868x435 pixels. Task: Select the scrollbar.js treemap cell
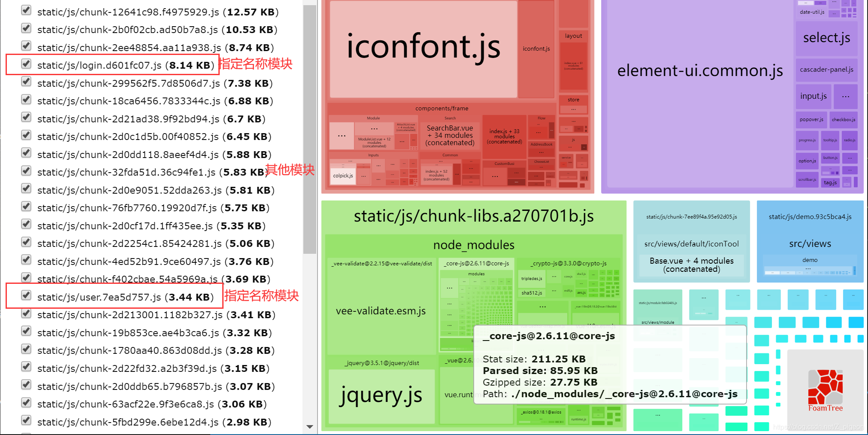[807, 179]
